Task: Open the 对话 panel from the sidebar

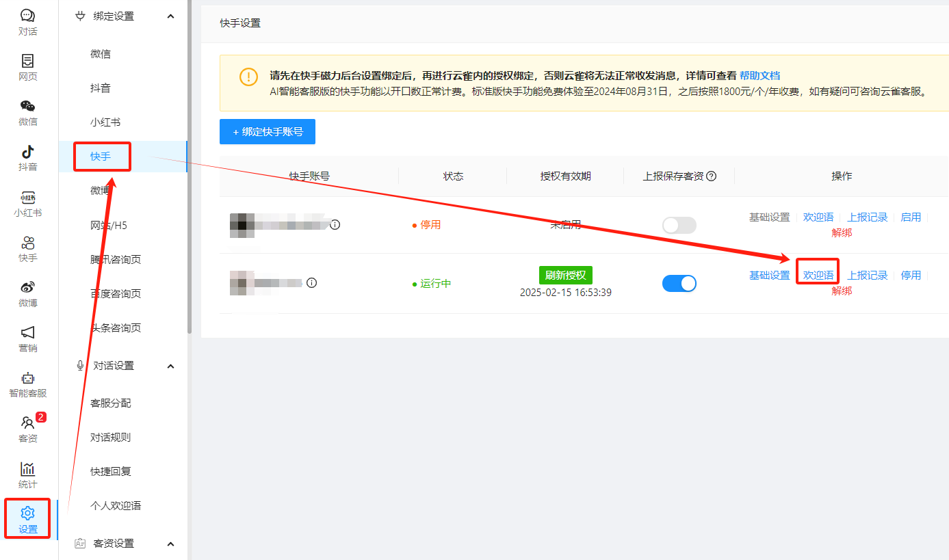Action: tap(27, 19)
